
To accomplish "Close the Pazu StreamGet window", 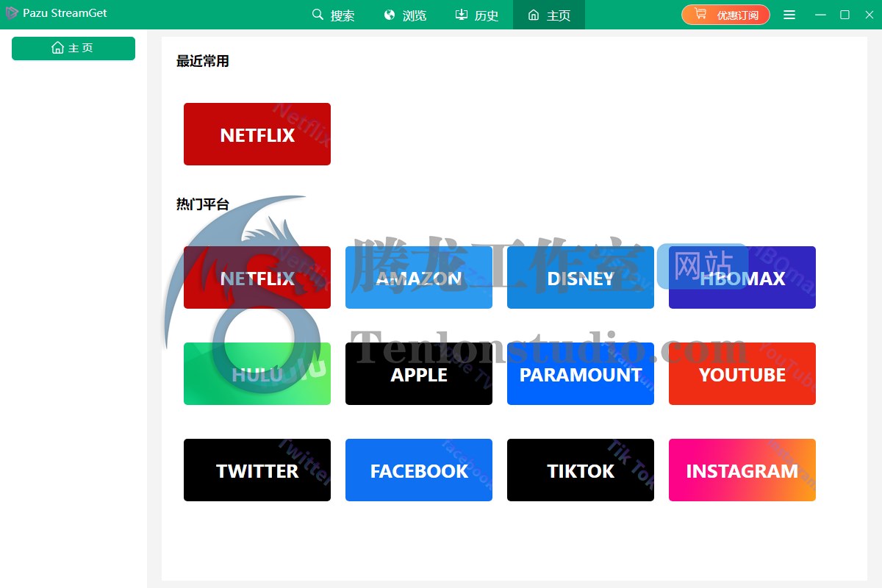I will tap(868, 15).
